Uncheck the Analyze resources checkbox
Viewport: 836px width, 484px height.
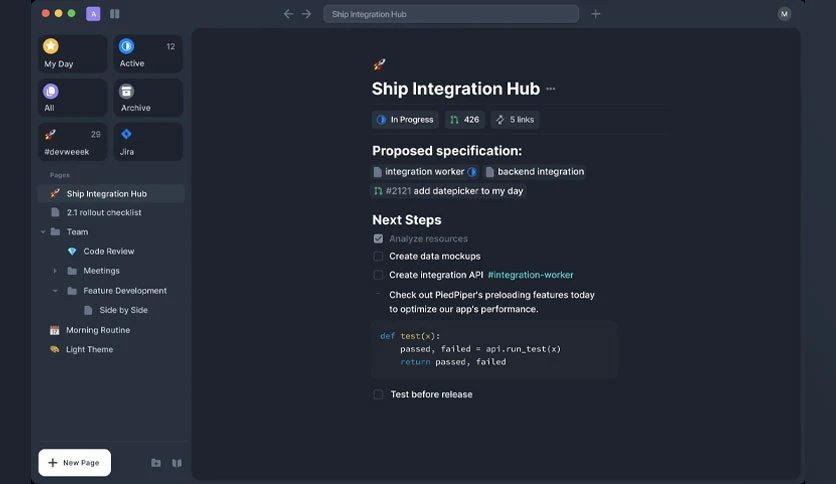coord(378,239)
